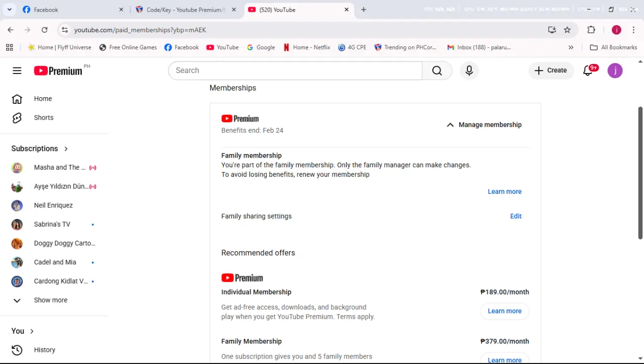Click the YouTube Premium logo in header
Image resolution: width=644 pixels, height=364 pixels.
point(58,71)
